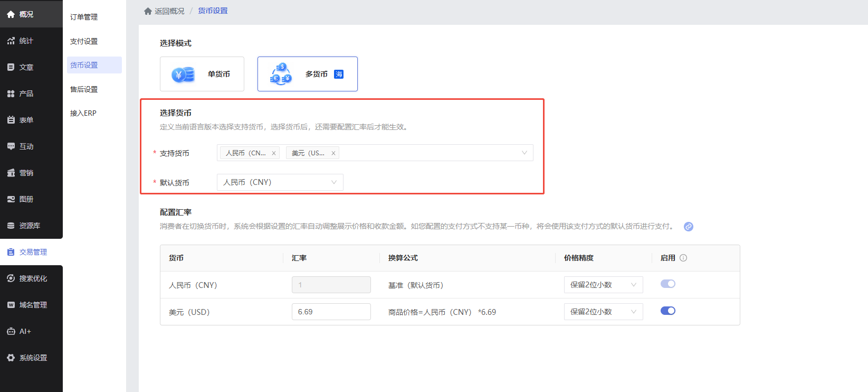The image size is (868, 392).
Task: Click the 价格精度 column header
Action: (x=579, y=258)
